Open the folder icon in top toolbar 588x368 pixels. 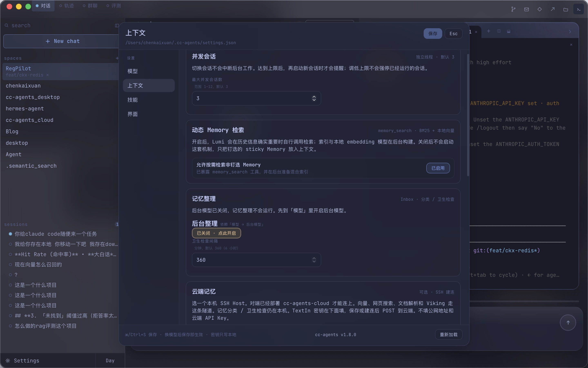566,9
